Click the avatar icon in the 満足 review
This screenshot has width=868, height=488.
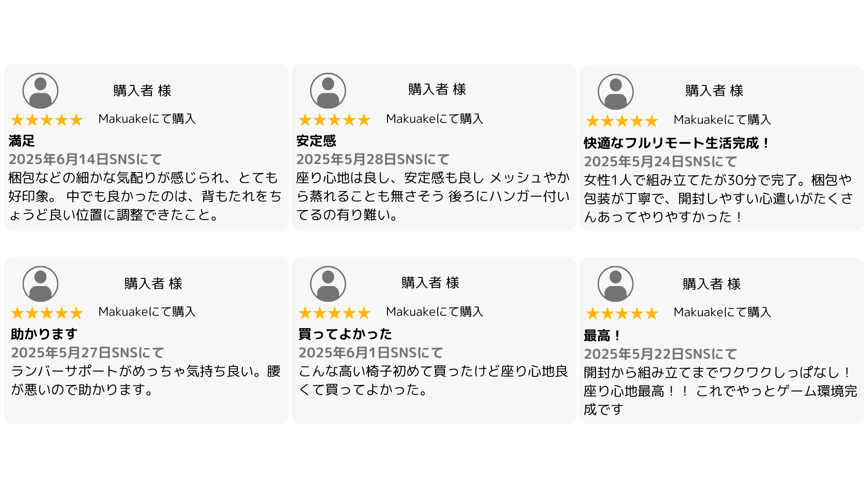coord(40,91)
